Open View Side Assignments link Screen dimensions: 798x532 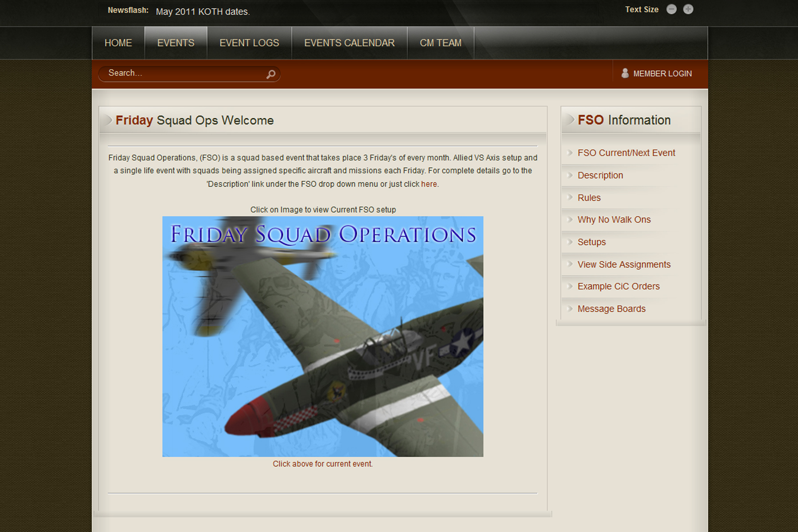[624, 265]
